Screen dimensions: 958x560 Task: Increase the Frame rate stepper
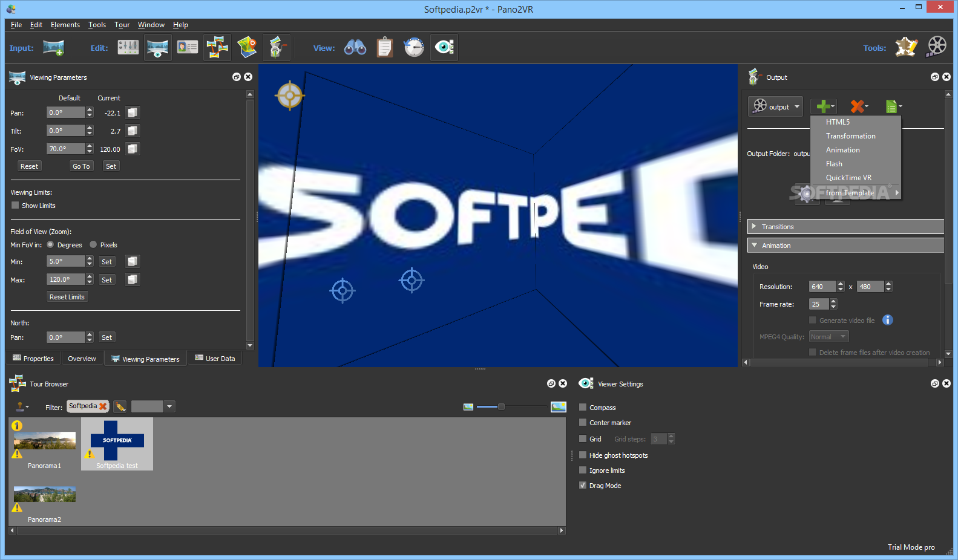[x=833, y=301]
